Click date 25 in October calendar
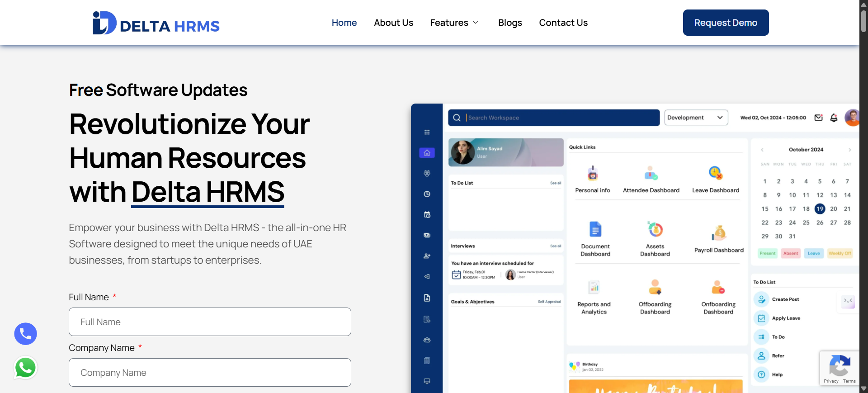The width and height of the screenshot is (868, 393). (x=806, y=223)
